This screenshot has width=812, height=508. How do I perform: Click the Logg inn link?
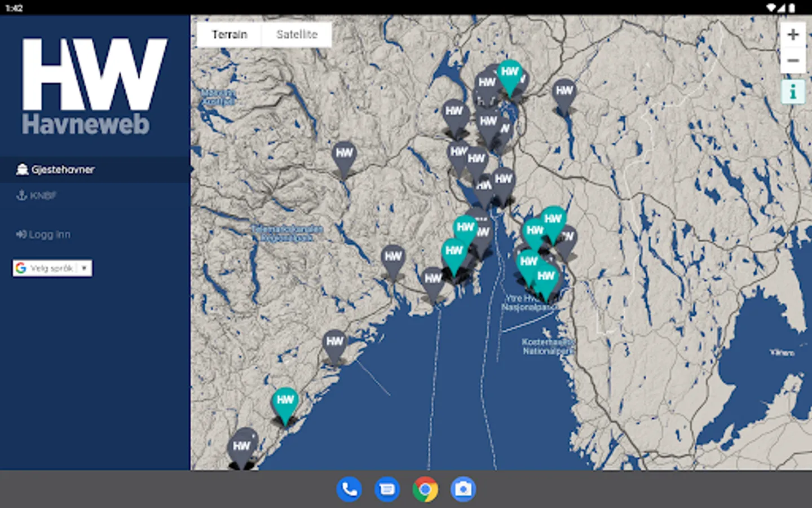(43, 234)
